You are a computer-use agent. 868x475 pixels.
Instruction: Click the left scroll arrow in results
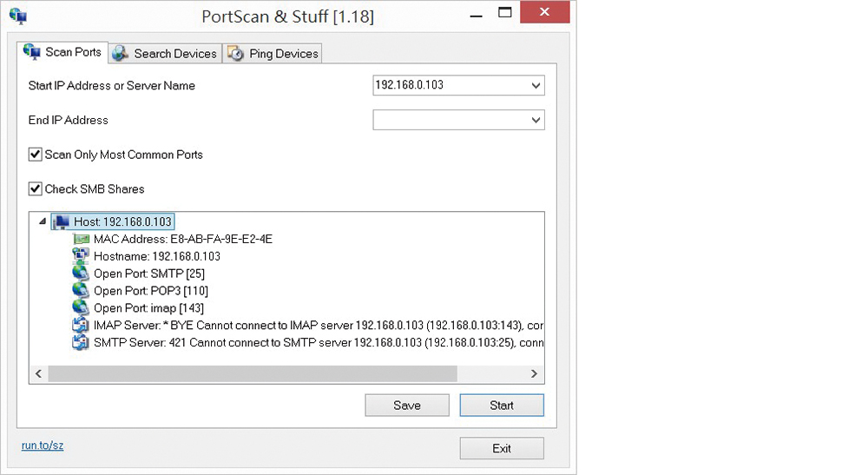click(x=38, y=373)
